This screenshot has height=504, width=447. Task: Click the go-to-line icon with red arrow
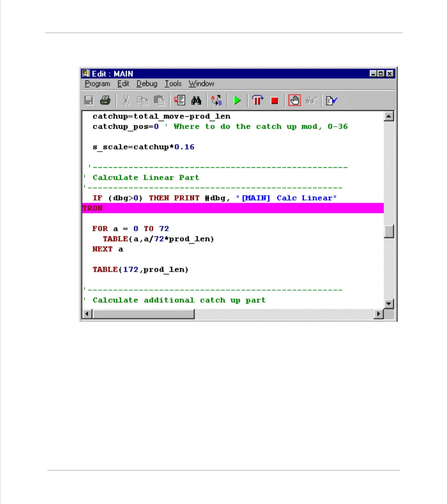coord(179,100)
